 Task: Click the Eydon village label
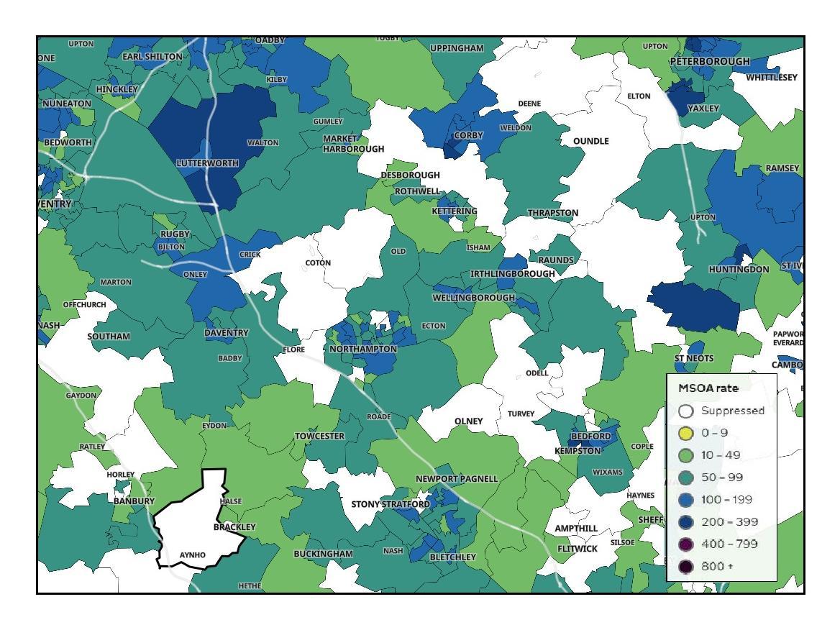[214, 425]
